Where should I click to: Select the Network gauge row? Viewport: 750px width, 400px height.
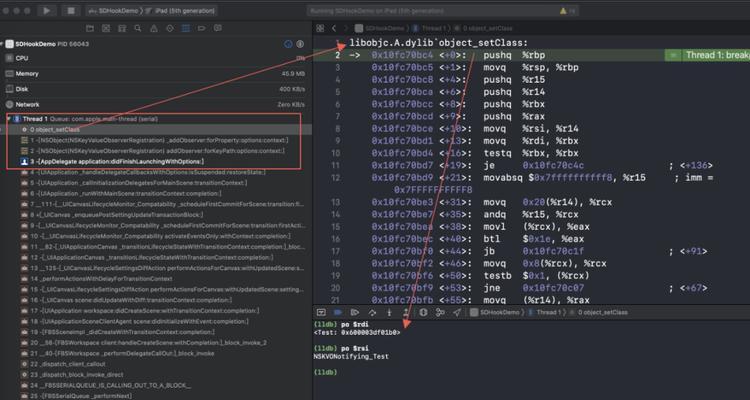(156, 104)
